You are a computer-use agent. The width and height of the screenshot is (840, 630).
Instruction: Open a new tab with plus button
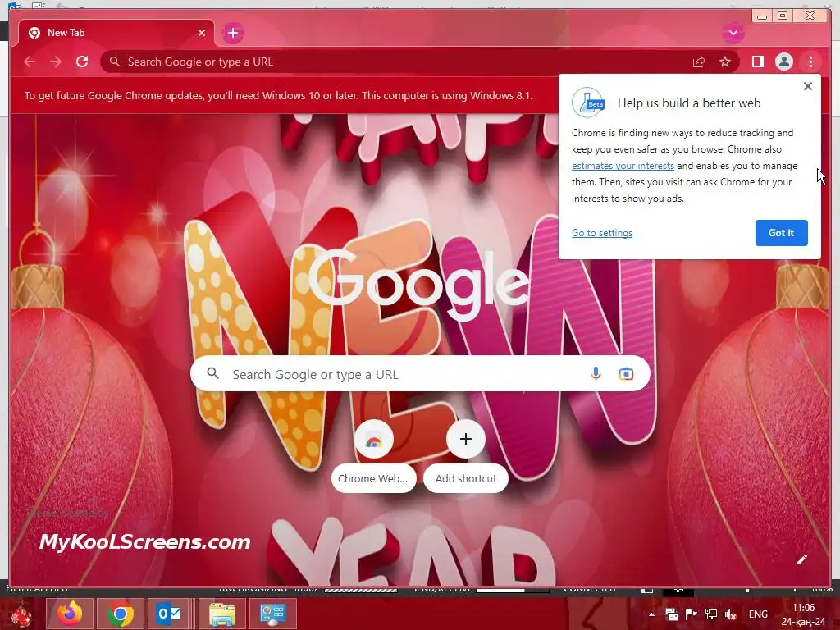click(232, 33)
